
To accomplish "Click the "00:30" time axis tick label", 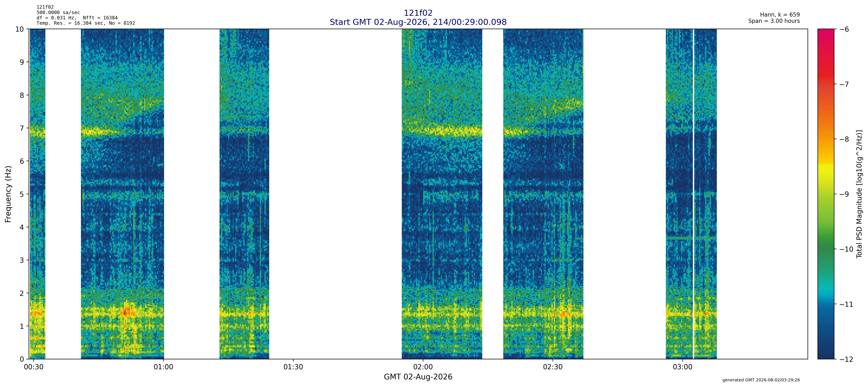I will click(34, 367).
